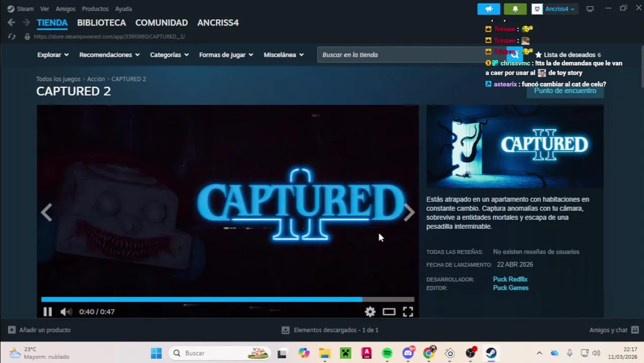
Task: Click the Ancriss4 profile avatar image
Action: click(537, 9)
